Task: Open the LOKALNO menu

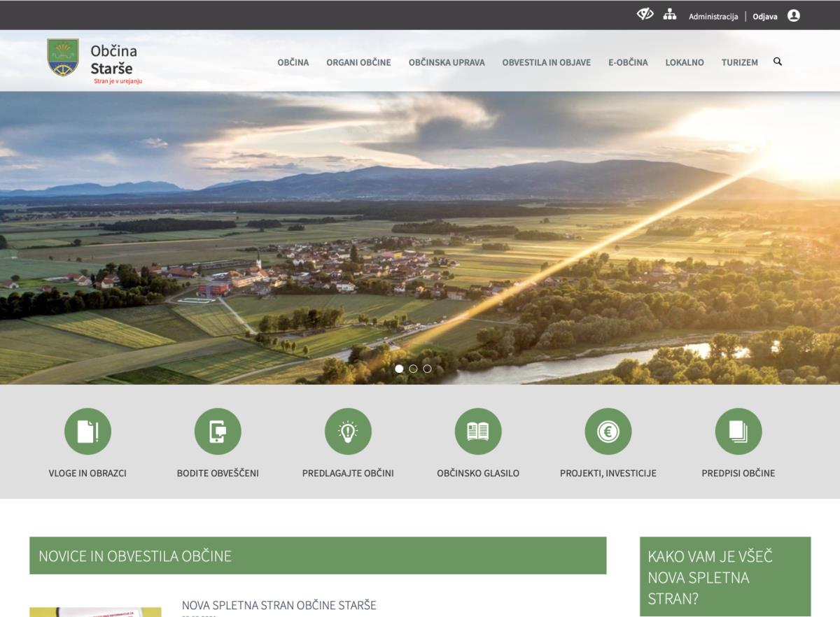Action: [x=685, y=62]
